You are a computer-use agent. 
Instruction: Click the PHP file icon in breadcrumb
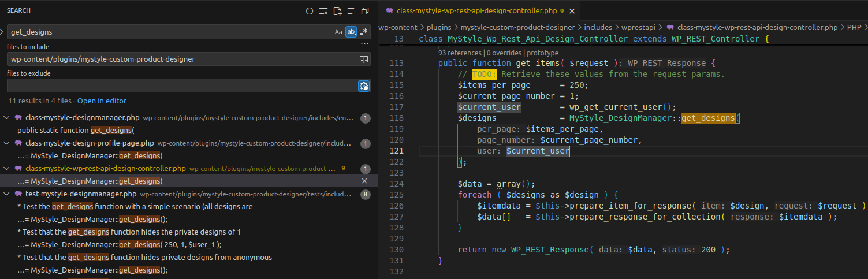(x=670, y=27)
